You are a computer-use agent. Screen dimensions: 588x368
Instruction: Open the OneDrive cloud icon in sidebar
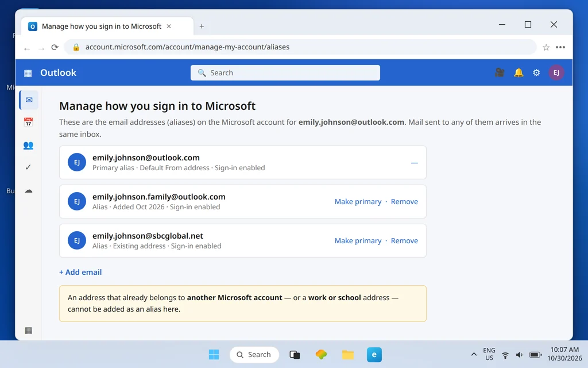point(29,191)
